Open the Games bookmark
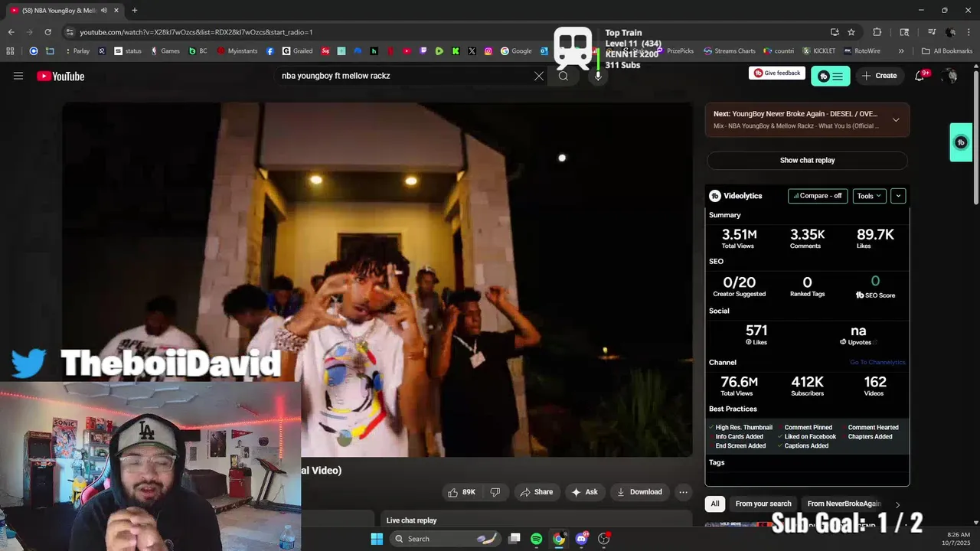The image size is (980, 551). click(x=165, y=51)
